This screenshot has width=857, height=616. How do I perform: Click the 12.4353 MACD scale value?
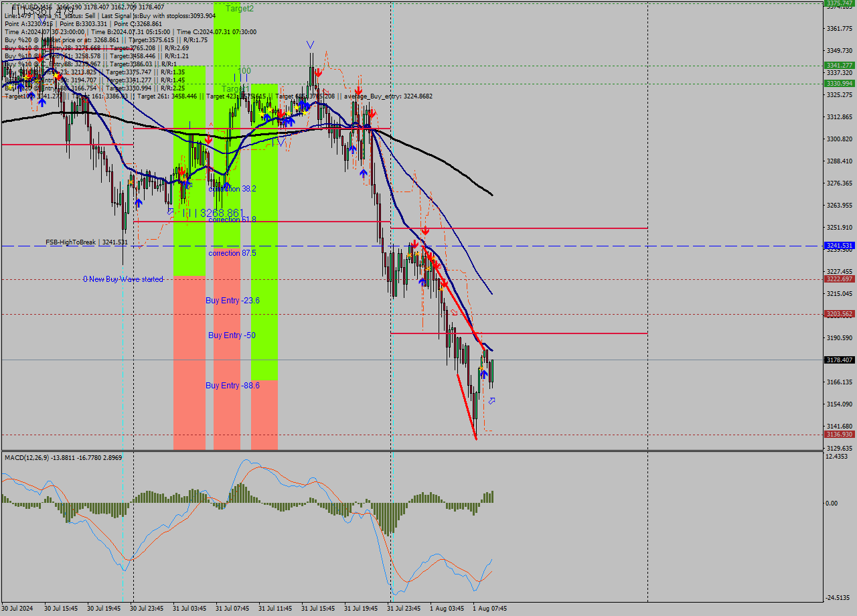point(837,457)
